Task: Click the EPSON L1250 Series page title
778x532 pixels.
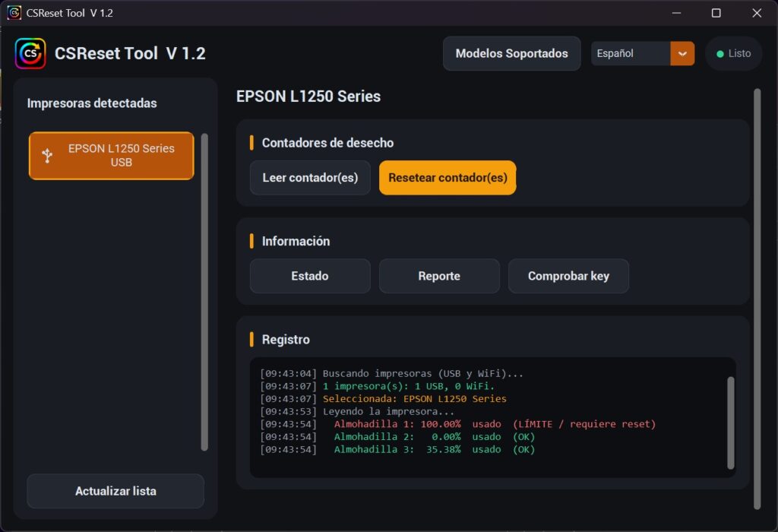Action: 308,97
